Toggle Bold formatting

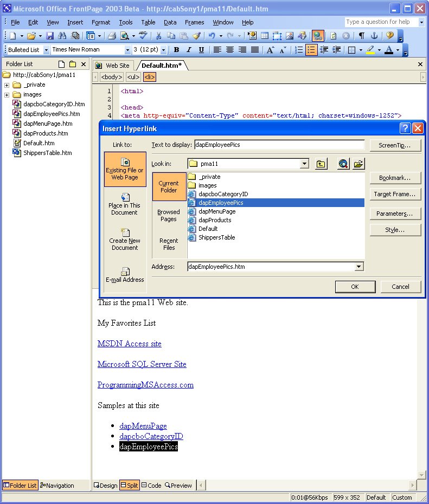176,50
